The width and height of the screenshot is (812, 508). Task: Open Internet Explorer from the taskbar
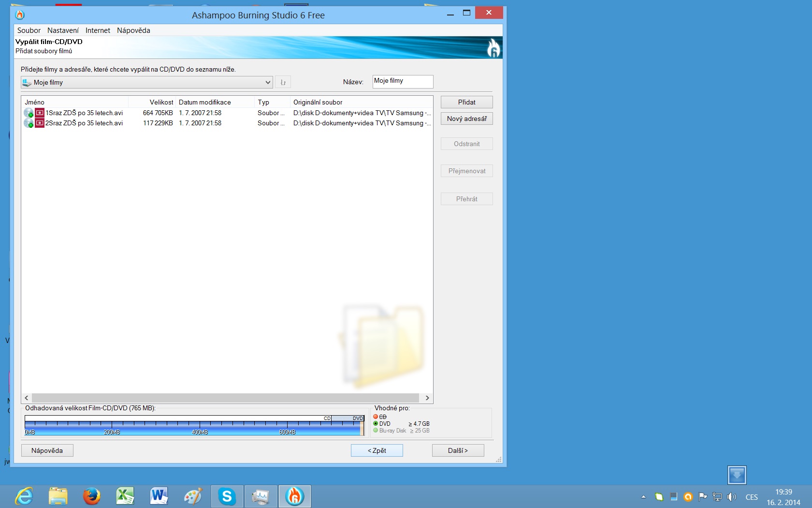click(x=24, y=496)
